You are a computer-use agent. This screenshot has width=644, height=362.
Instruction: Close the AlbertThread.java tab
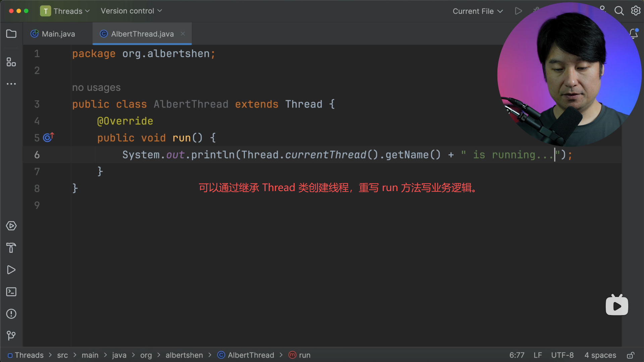point(183,34)
